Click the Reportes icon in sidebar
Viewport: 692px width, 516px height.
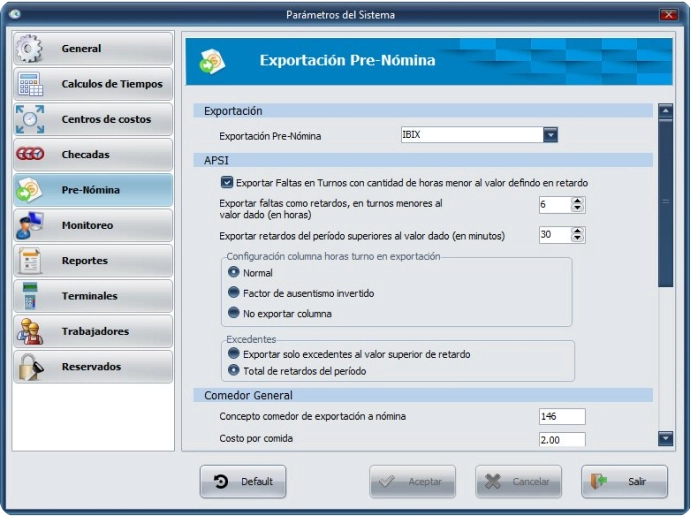[x=30, y=261]
